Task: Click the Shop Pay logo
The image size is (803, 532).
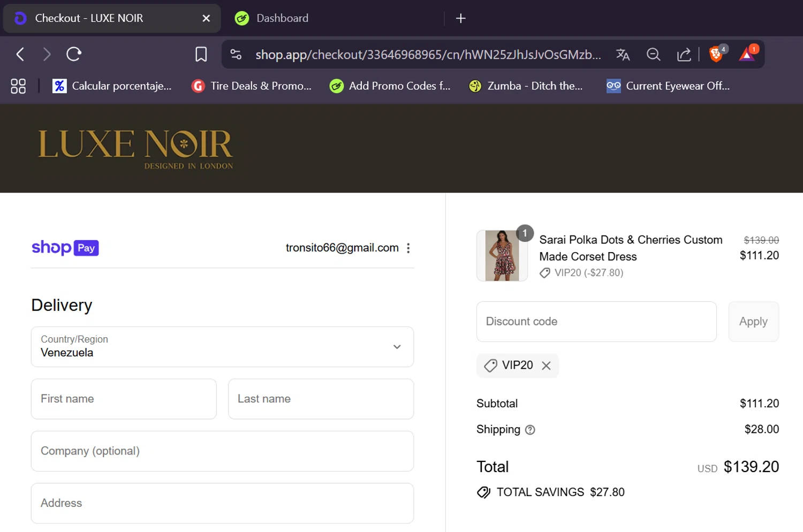Action: tap(65, 248)
